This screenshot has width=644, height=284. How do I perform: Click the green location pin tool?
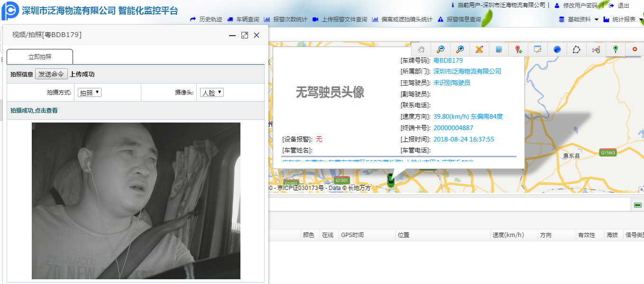tap(616, 49)
